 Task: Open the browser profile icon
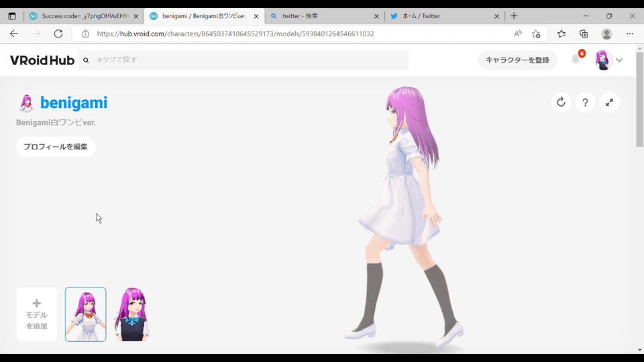606,34
